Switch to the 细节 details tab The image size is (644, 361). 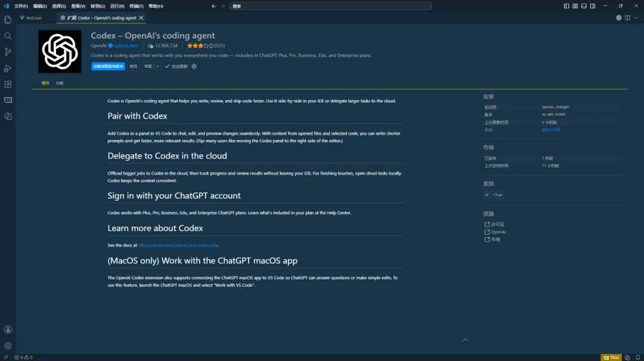[x=45, y=83]
